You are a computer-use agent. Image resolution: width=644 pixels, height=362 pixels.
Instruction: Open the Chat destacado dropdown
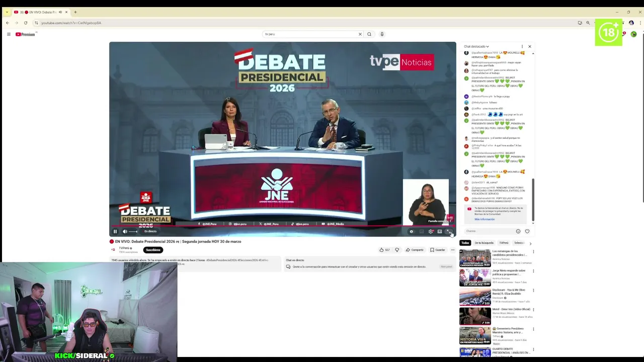(x=476, y=46)
